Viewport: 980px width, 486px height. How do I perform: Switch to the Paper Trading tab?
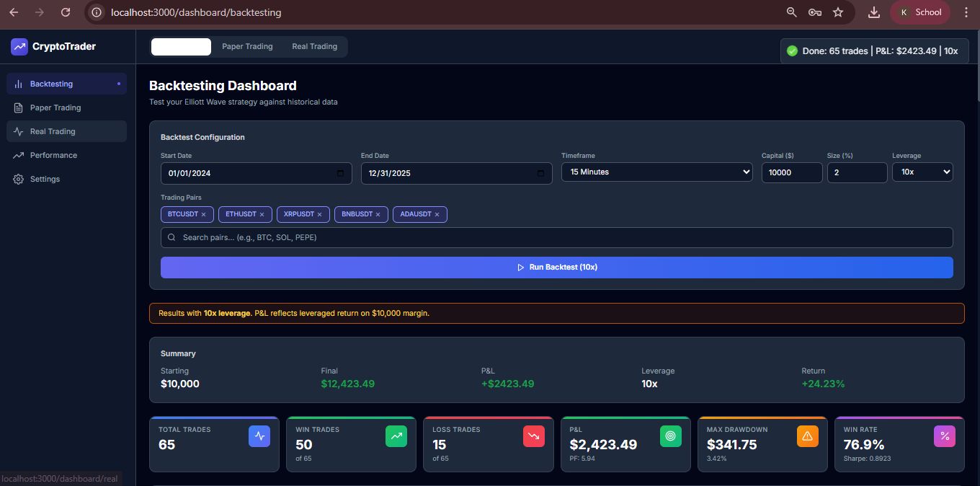(247, 47)
